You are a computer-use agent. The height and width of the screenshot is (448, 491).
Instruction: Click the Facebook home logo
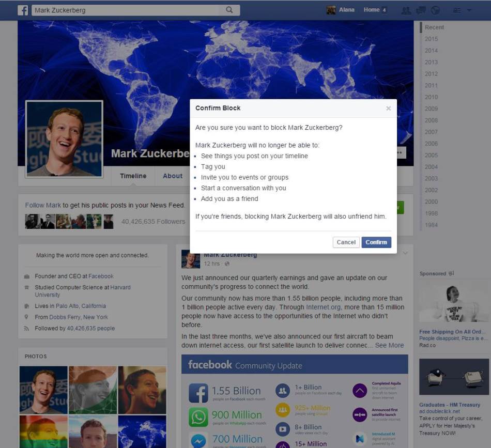pyautogui.click(x=22, y=10)
